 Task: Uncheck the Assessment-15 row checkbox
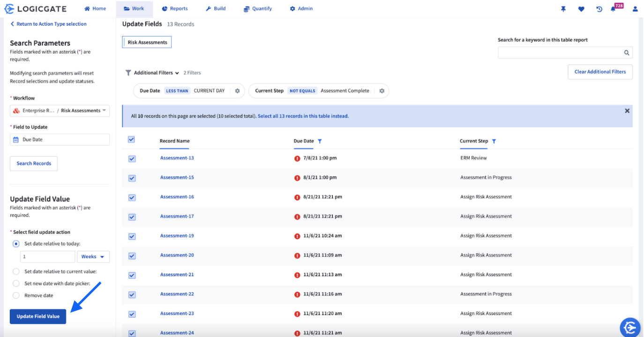[x=132, y=178]
